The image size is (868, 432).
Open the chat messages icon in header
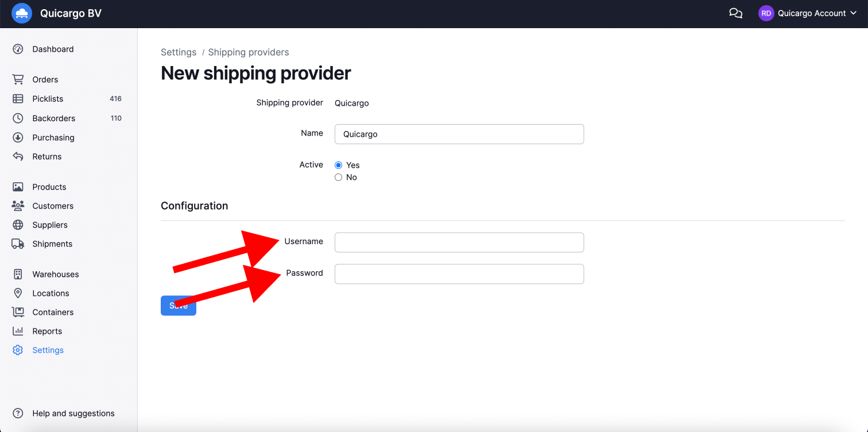tap(735, 13)
